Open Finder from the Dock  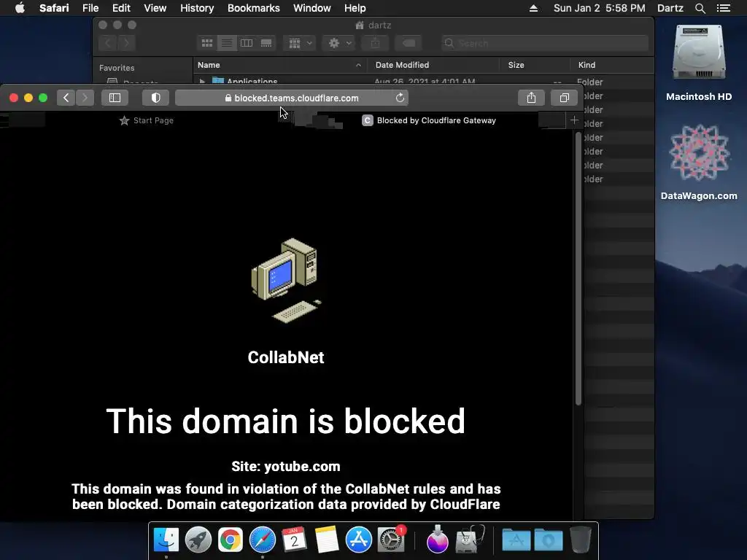166,540
